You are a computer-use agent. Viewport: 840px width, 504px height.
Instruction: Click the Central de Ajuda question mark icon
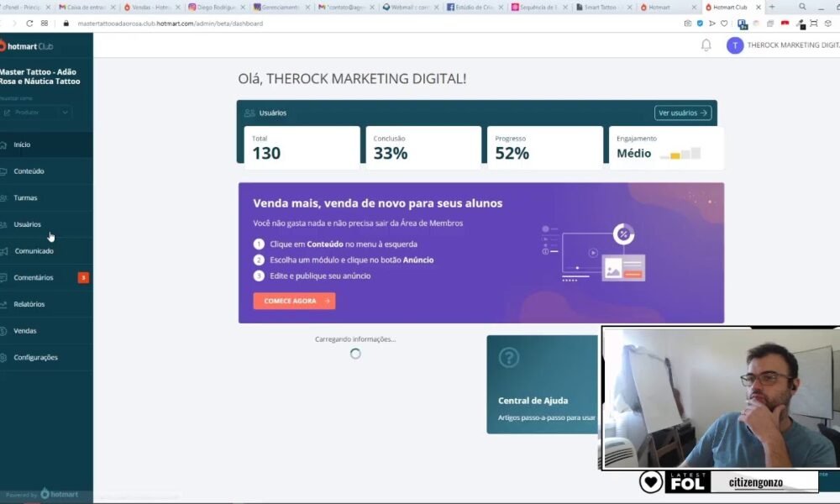[x=509, y=358]
